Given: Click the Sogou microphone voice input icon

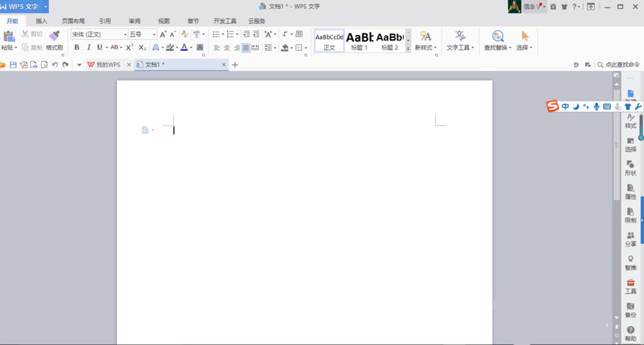Looking at the screenshot, I should tap(596, 106).
